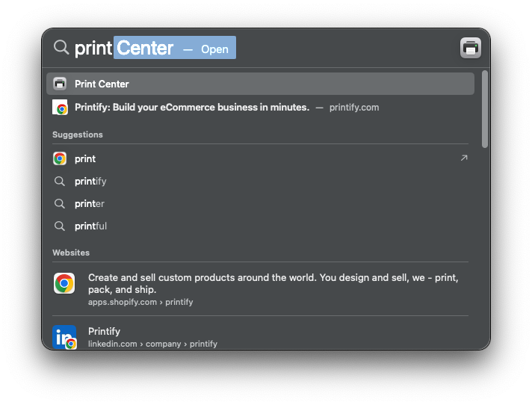Click the arrow icon on print suggestion
Image resolution: width=532 pixels, height=405 pixels.
click(x=464, y=158)
